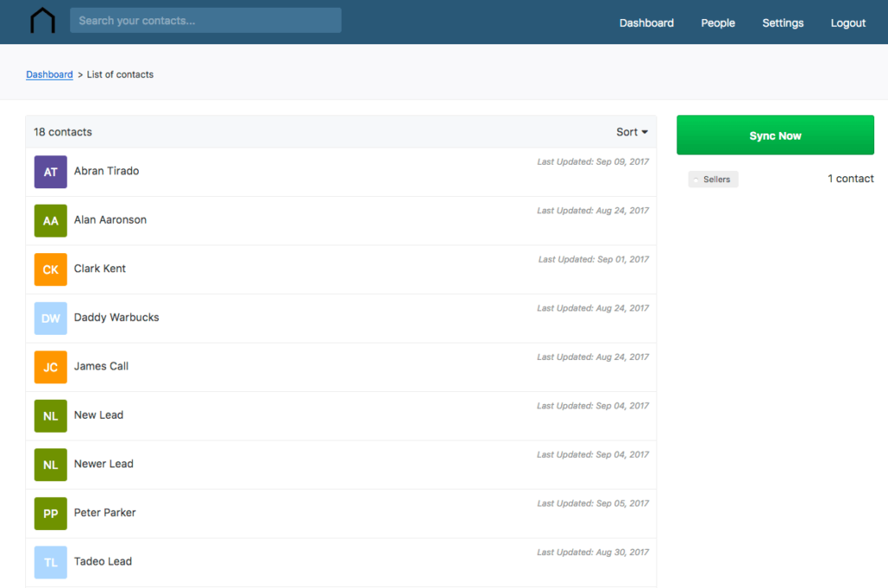The image size is (888, 588).
Task: Click the '1 contact' count text
Action: tap(851, 179)
